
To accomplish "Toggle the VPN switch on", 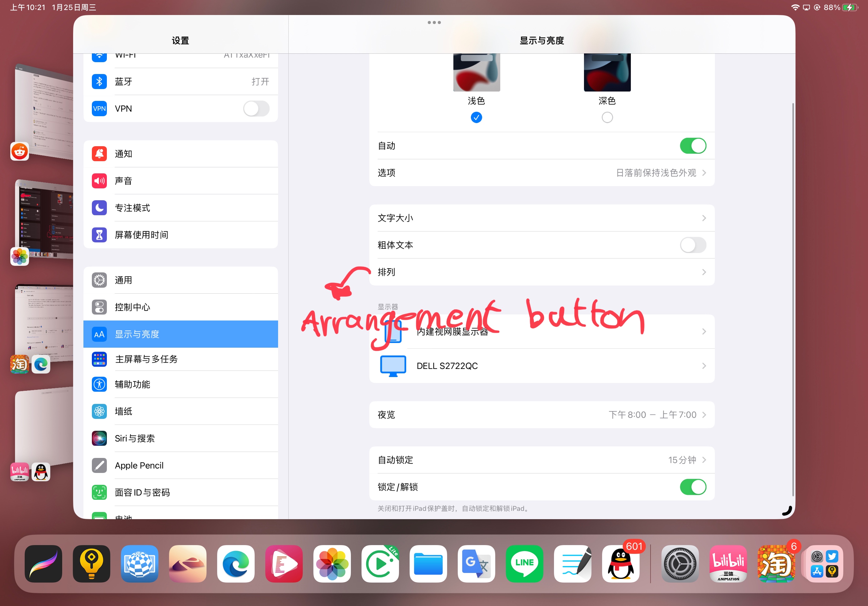I will (x=256, y=109).
